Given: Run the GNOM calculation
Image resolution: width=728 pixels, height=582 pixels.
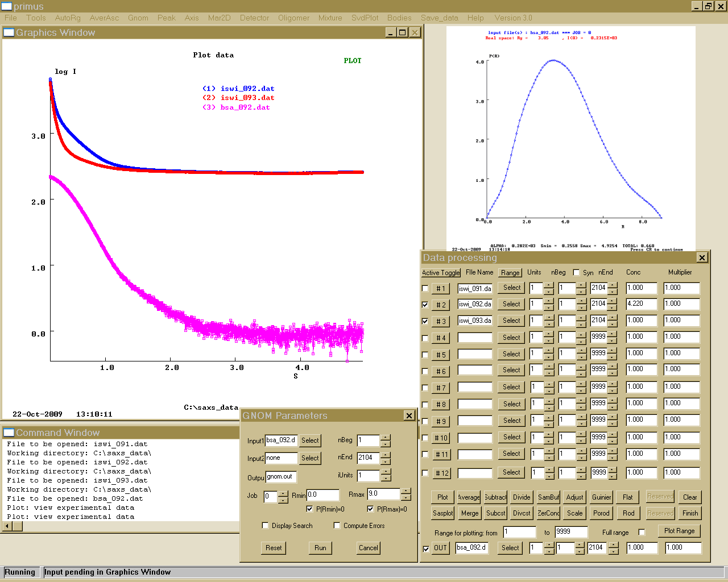Looking at the screenshot, I should (320, 548).
